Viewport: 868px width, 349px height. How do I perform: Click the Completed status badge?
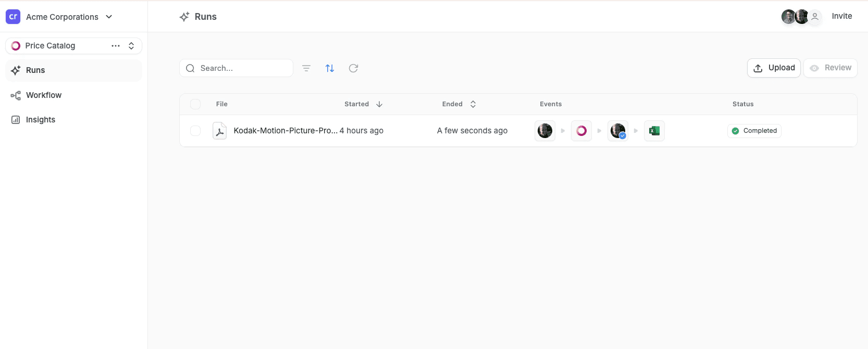click(754, 131)
